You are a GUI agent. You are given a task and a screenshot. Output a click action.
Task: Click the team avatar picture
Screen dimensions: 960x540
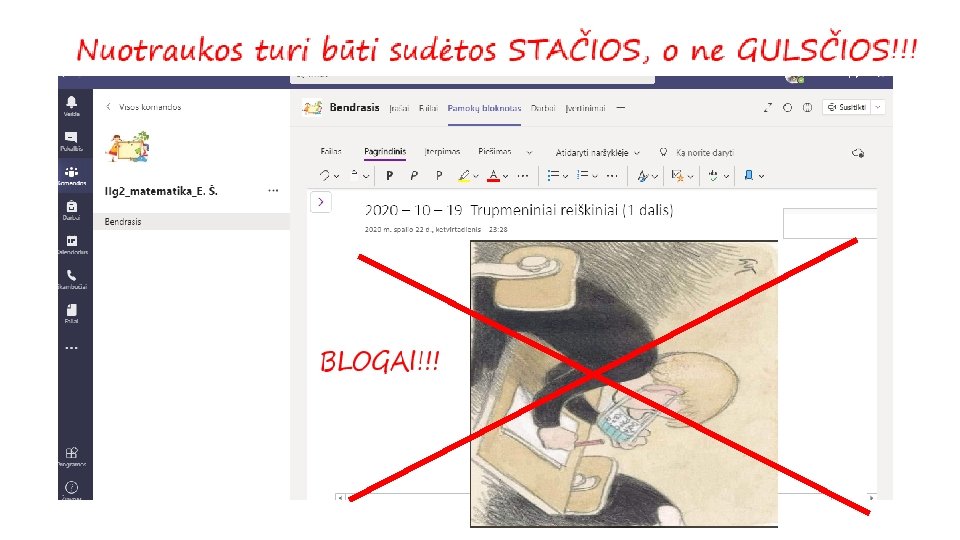[128, 147]
